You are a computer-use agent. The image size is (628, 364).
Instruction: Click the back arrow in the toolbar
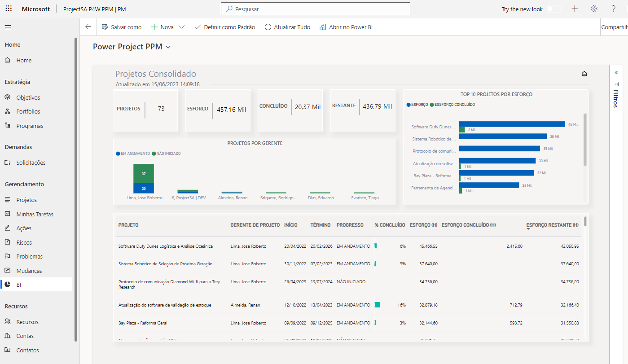tap(88, 27)
